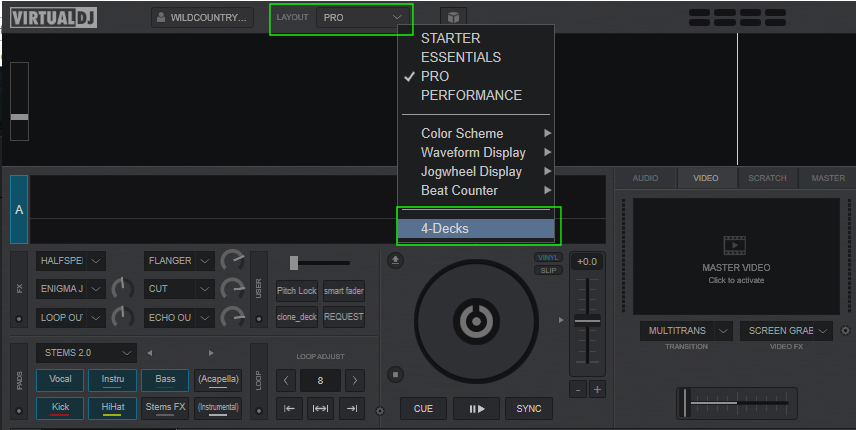856x430 pixels.
Task: Click the REQUEST button
Action: [x=344, y=317]
